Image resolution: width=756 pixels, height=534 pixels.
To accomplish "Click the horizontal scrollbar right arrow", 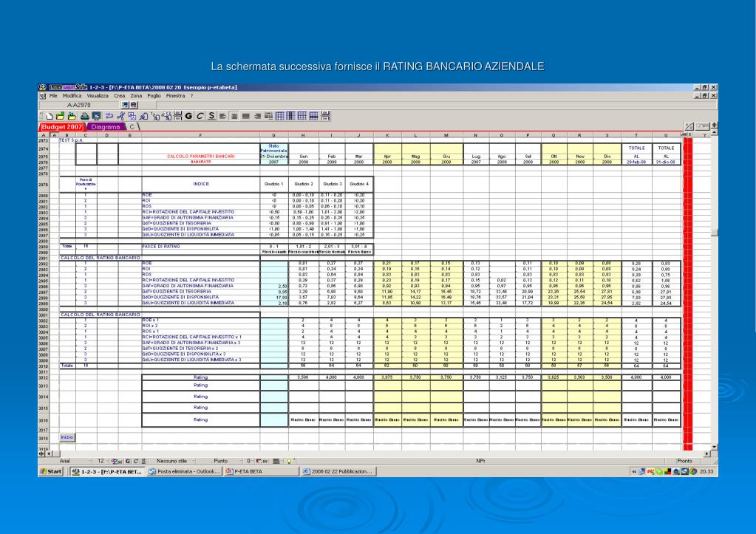I will pos(707,453).
